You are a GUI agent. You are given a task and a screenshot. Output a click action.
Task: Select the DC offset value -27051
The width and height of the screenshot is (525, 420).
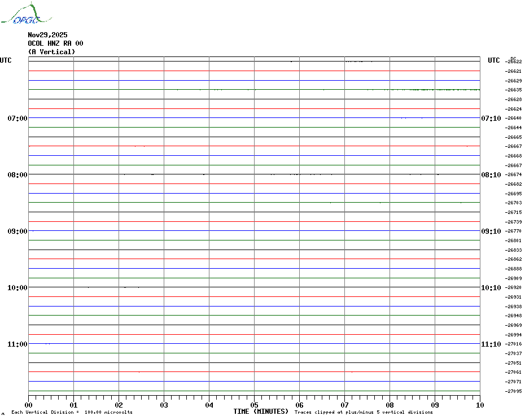pos(513,363)
